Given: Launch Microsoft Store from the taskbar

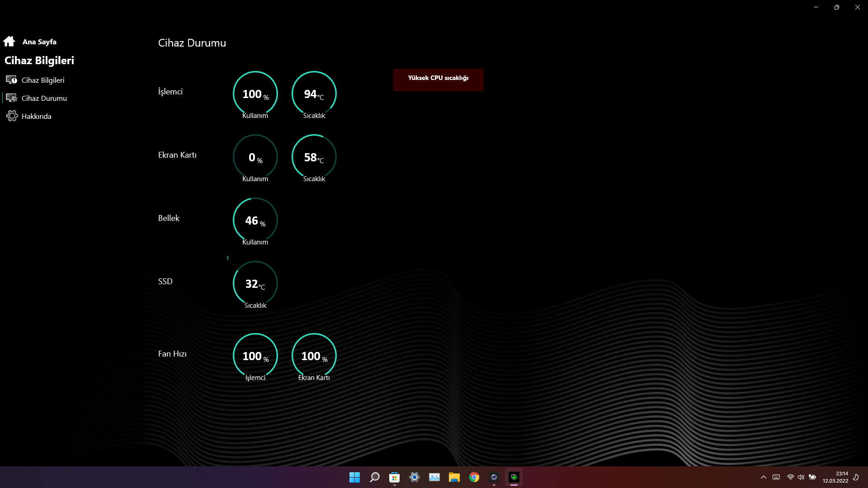Looking at the screenshot, I should click(x=395, y=477).
